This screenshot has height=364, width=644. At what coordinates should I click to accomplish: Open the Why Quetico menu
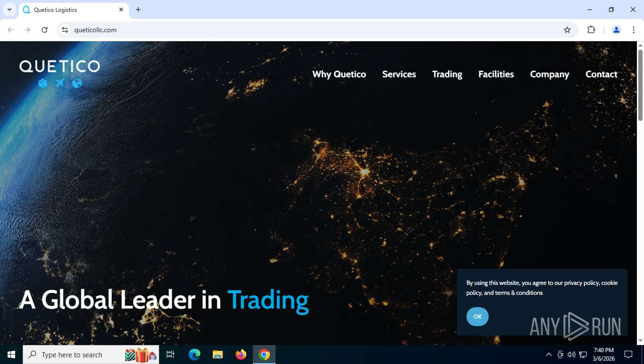coord(339,74)
